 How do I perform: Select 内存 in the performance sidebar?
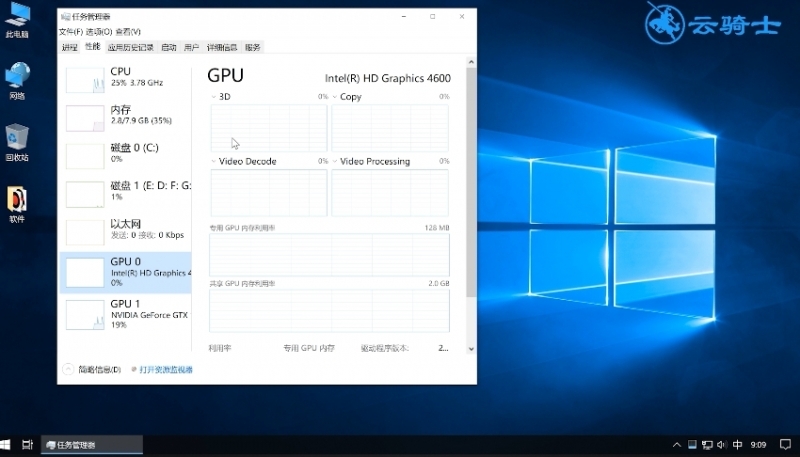tap(126, 118)
